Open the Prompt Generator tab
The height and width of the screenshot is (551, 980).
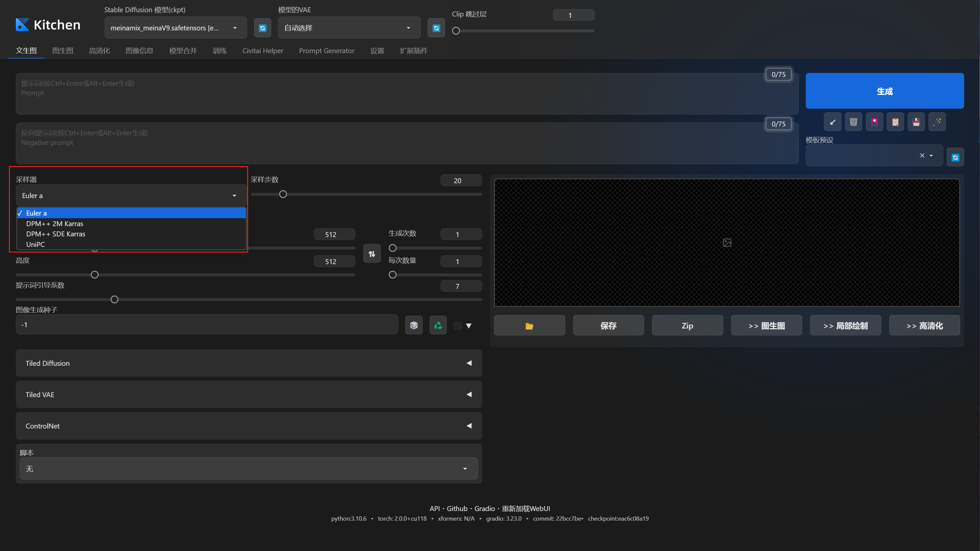(x=326, y=51)
